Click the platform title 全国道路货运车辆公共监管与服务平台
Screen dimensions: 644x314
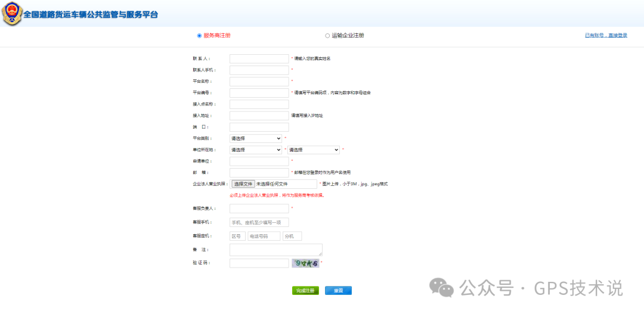pyautogui.click(x=91, y=14)
